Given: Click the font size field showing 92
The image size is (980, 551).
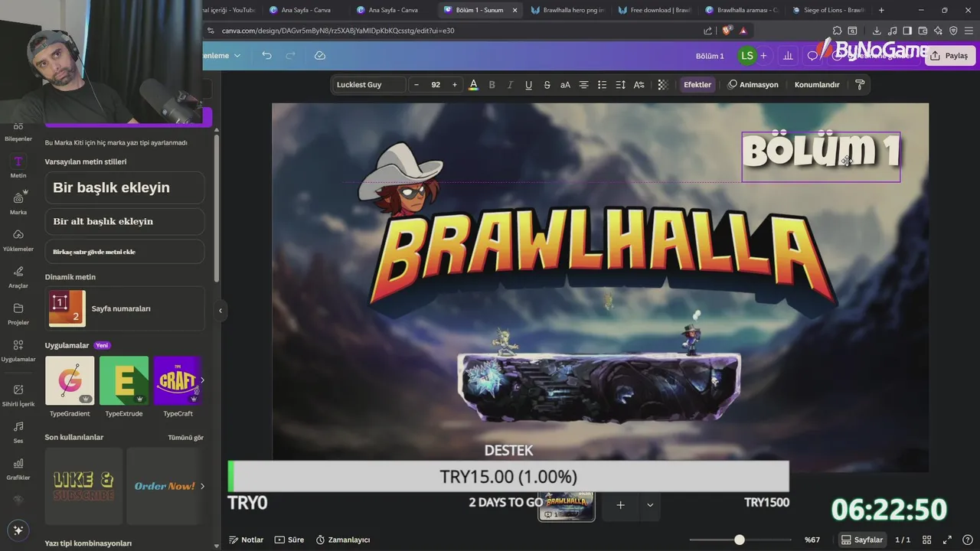Looking at the screenshot, I should point(436,85).
